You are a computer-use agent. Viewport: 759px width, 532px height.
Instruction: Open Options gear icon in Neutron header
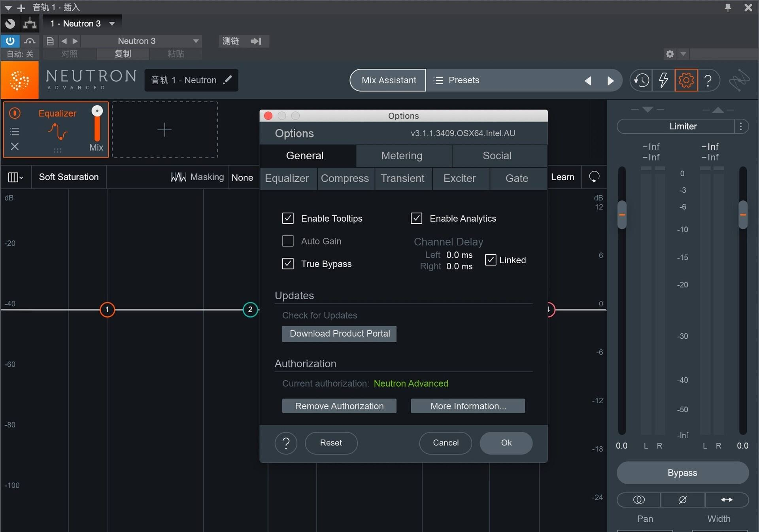[x=686, y=80]
